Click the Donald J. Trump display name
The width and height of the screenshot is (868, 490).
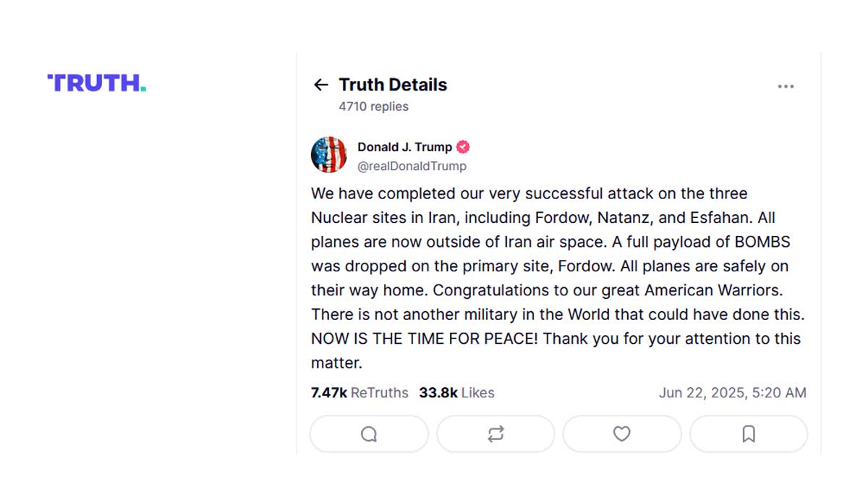[402, 146]
